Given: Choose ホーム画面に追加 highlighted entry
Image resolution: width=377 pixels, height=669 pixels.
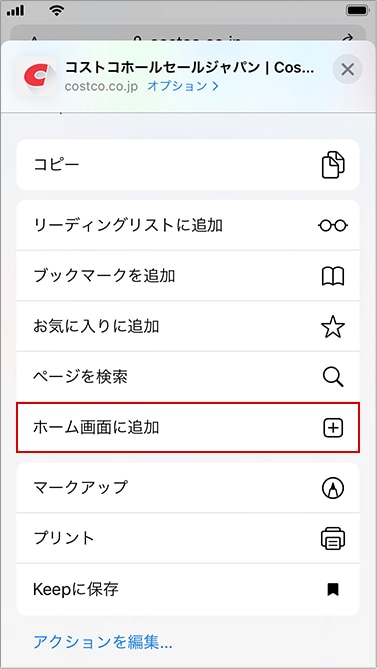Looking at the screenshot, I should 188,427.
